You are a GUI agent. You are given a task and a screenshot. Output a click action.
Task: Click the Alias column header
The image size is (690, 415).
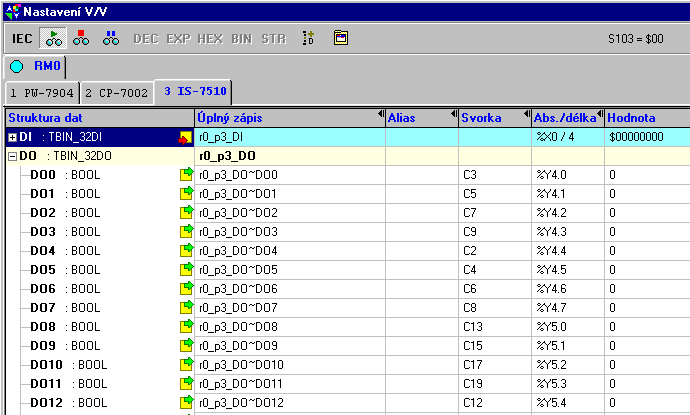(422, 118)
